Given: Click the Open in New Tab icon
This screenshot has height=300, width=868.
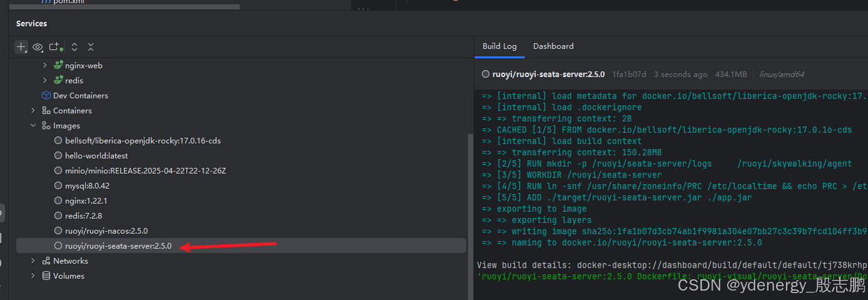Looking at the screenshot, I should (55, 47).
